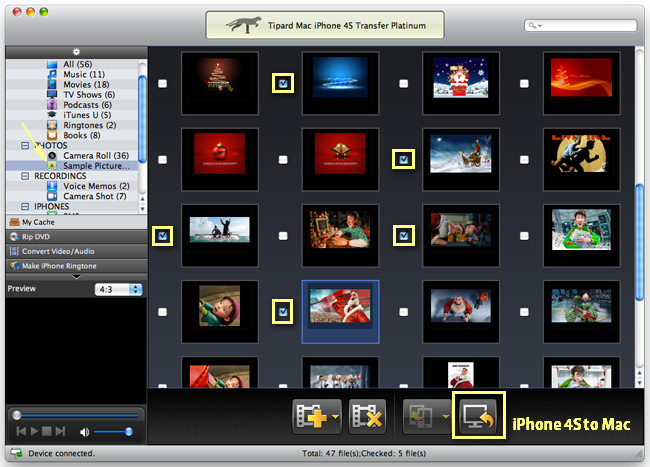Uncheck the sleigh snow scene checkbox

(404, 159)
